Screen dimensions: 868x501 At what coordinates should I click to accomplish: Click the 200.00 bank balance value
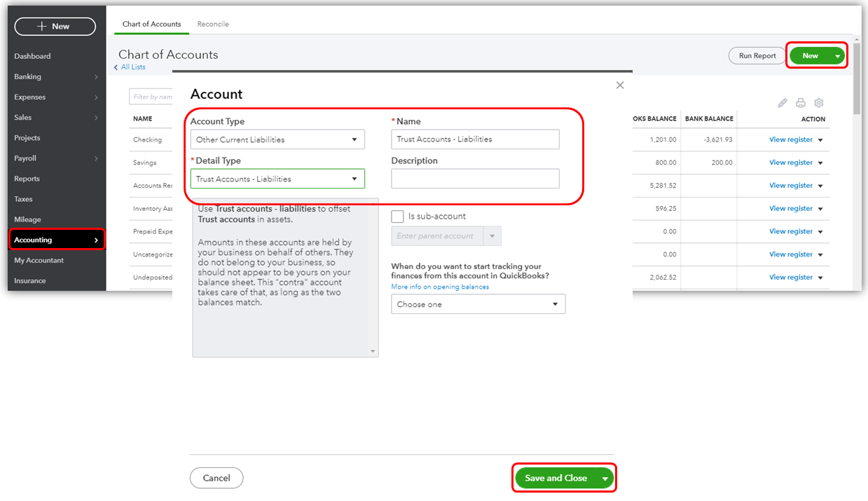[722, 163]
